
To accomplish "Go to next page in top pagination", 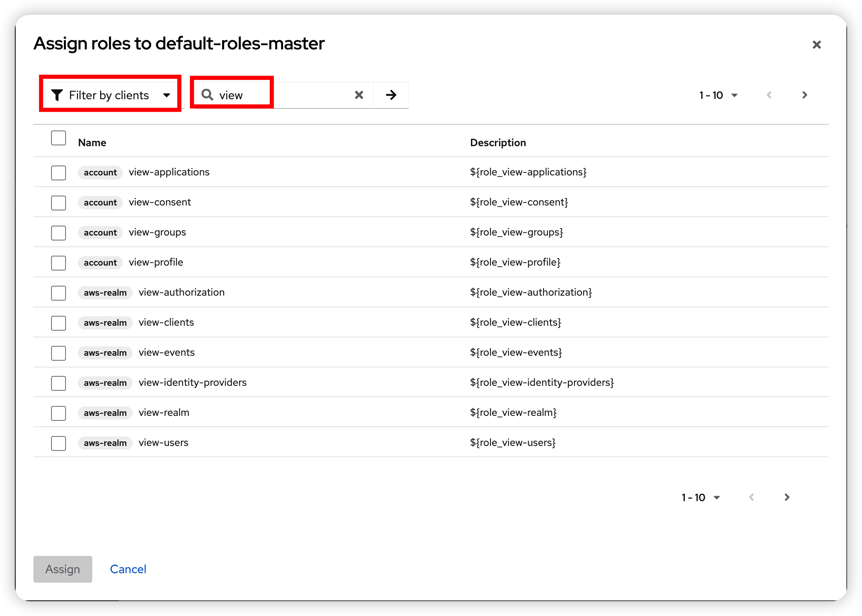I will tap(804, 95).
